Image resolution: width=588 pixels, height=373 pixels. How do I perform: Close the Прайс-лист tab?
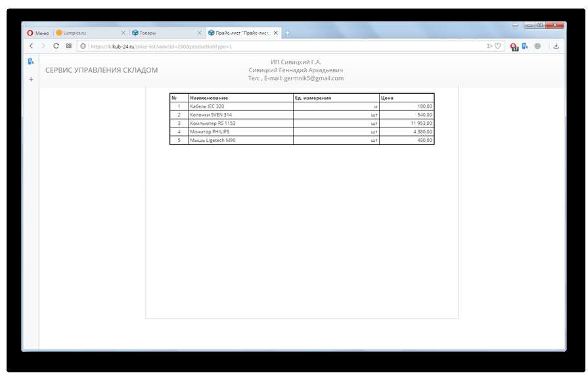[276, 33]
